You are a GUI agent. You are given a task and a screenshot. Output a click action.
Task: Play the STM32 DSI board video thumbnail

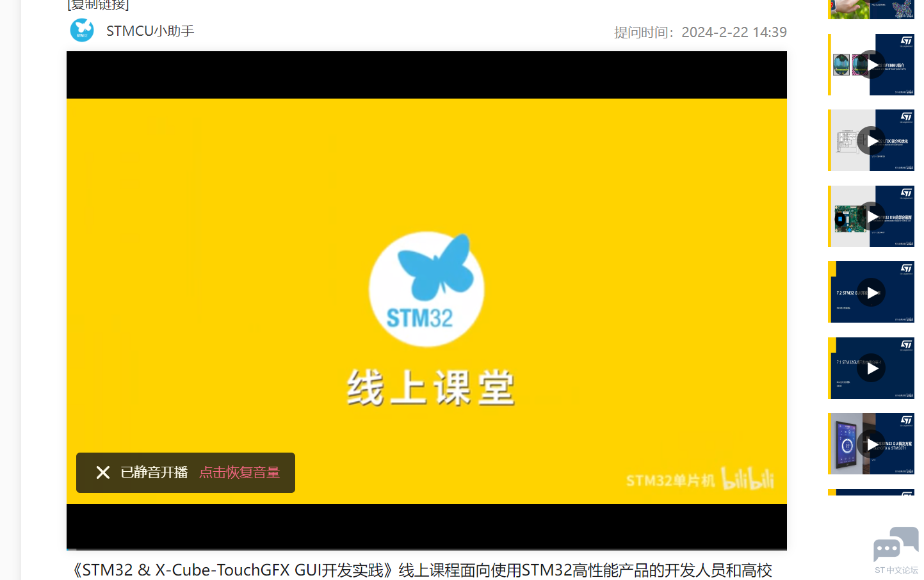click(871, 216)
